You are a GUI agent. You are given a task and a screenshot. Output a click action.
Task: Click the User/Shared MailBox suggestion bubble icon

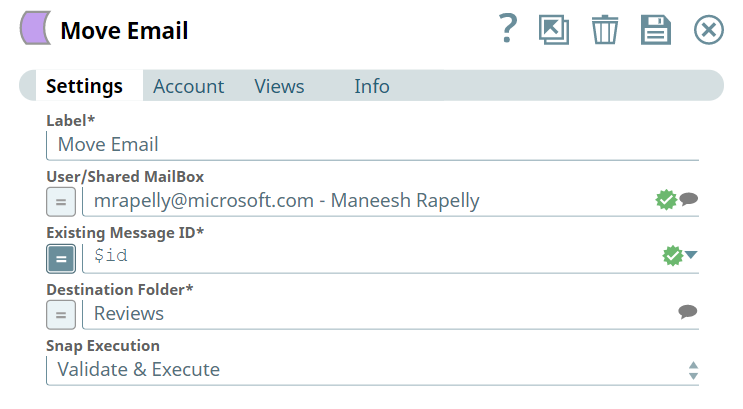[x=689, y=199]
